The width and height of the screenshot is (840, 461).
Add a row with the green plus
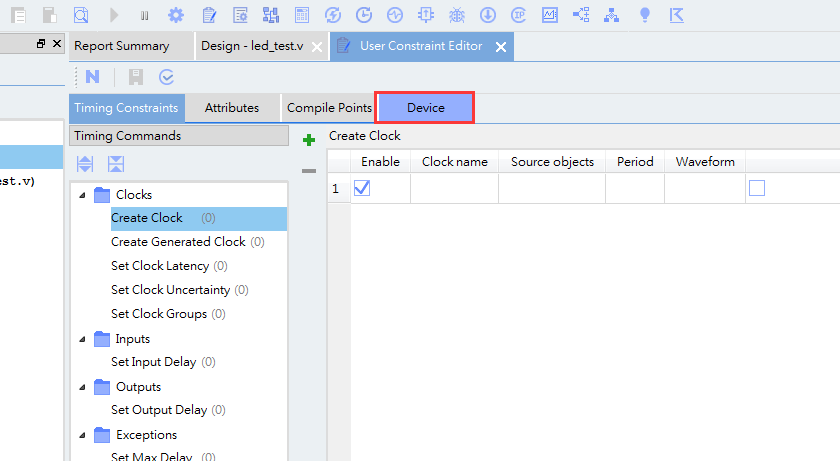pos(309,140)
